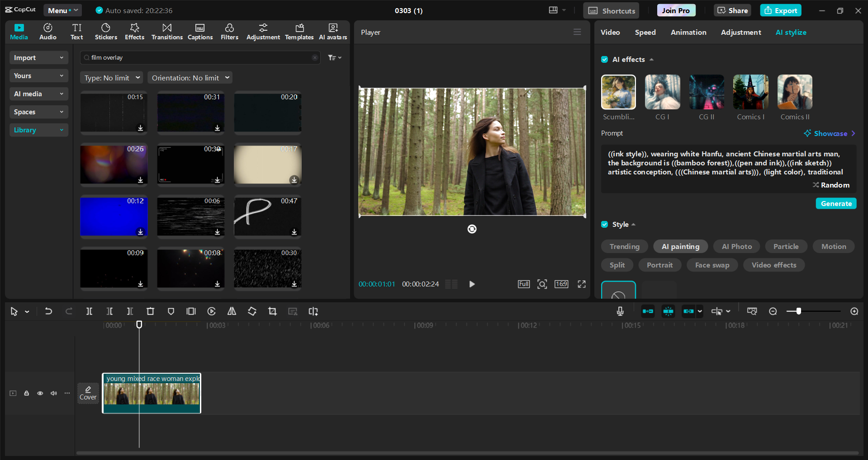Toggle track visibility eye icon
The image size is (868, 460).
tap(40, 393)
